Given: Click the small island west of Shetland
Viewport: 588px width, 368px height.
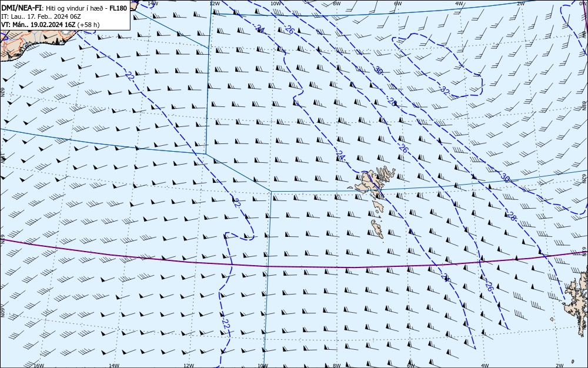Looking at the screenshot, I should point(552,320).
